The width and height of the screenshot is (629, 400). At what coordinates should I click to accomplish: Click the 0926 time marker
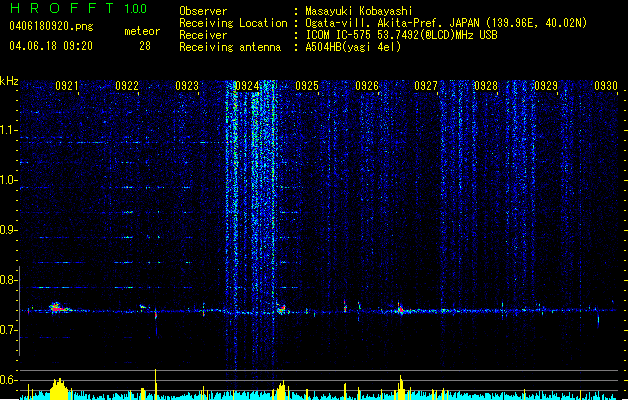click(367, 86)
